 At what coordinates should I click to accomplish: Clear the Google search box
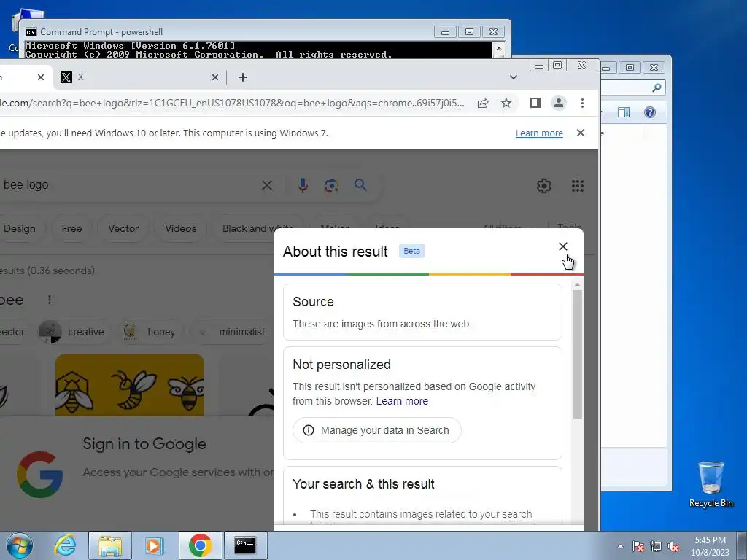(x=267, y=185)
